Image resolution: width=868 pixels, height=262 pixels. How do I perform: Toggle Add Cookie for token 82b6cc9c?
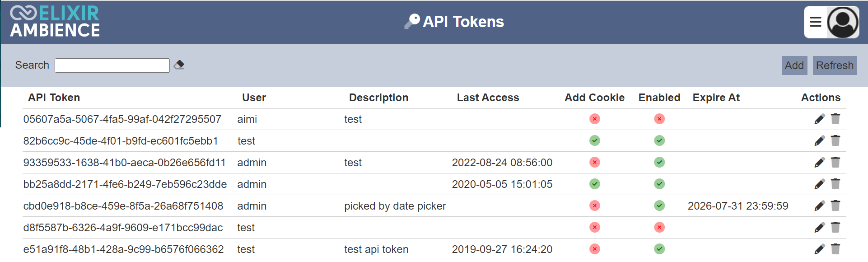pos(595,140)
